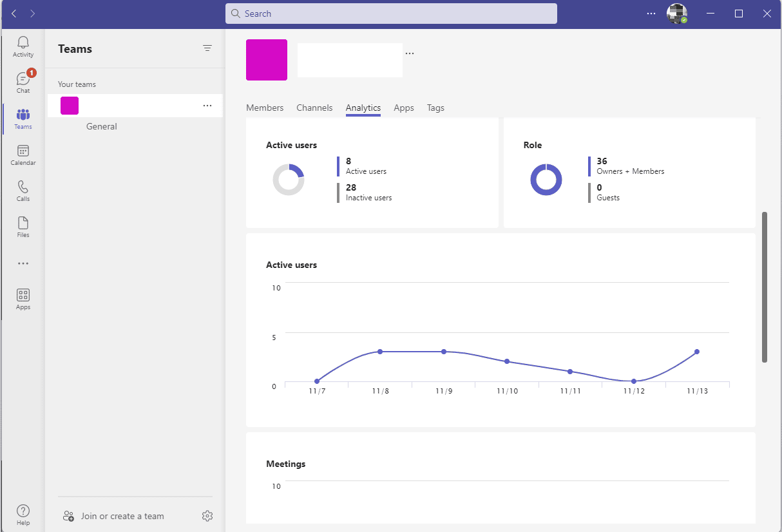Open the manage team gear icon
This screenshot has height=532, width=782.
[207, 515]
